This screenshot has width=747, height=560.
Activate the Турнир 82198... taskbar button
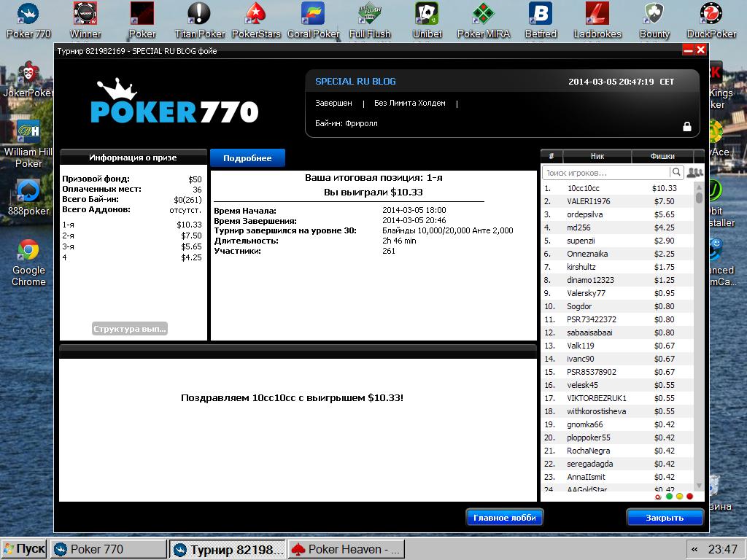point(228,549)
